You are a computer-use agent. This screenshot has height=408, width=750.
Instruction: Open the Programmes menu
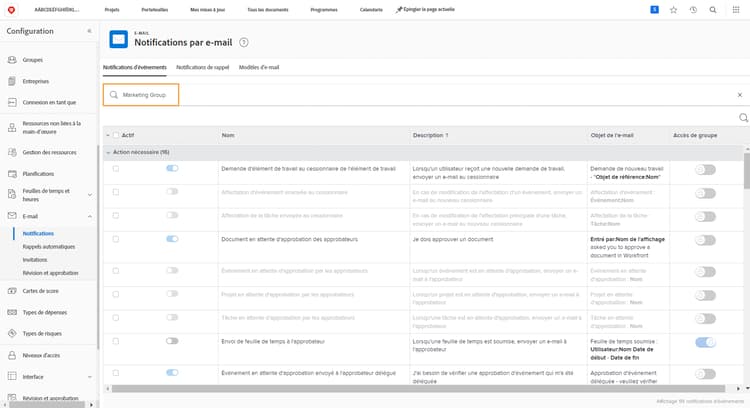point(324,10)
